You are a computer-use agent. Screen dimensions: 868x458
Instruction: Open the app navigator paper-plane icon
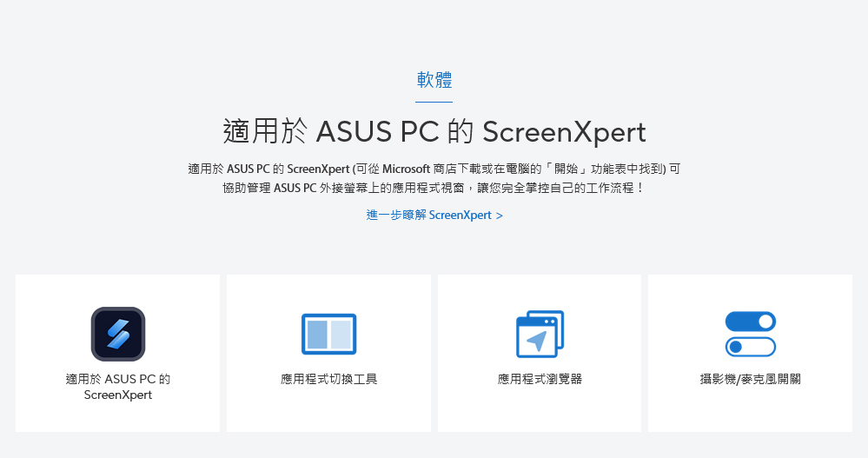(x=540, y=334)
